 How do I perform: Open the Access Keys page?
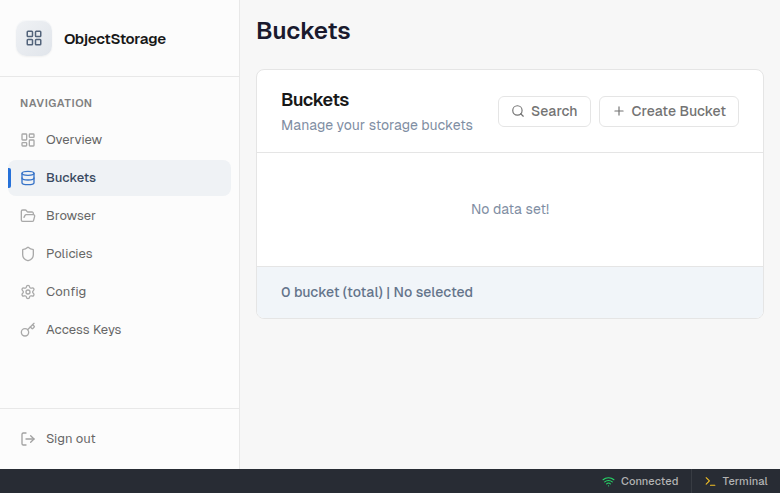click(83, 330)
